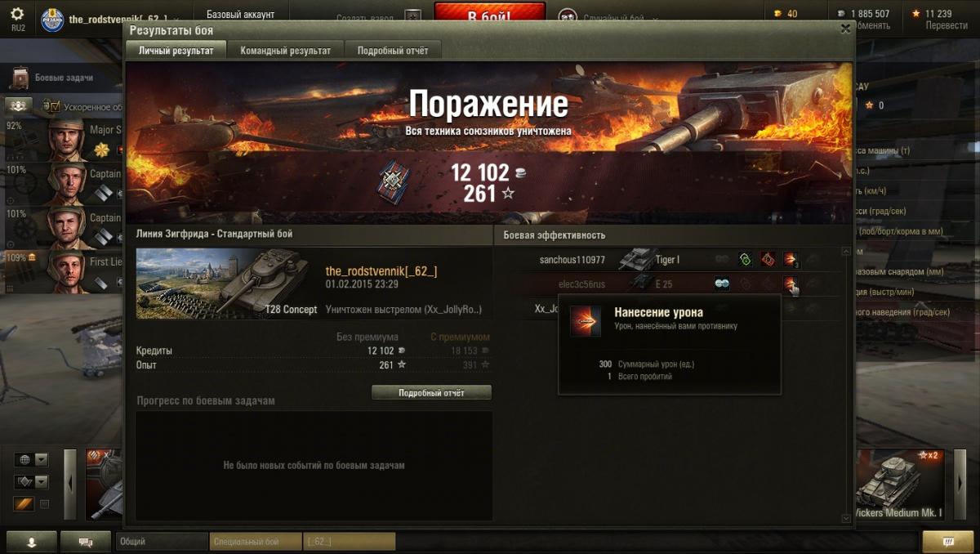Click the battle tasks clipboard icon
The height and width of the screenshot is (554, 980).
(20, 78)
